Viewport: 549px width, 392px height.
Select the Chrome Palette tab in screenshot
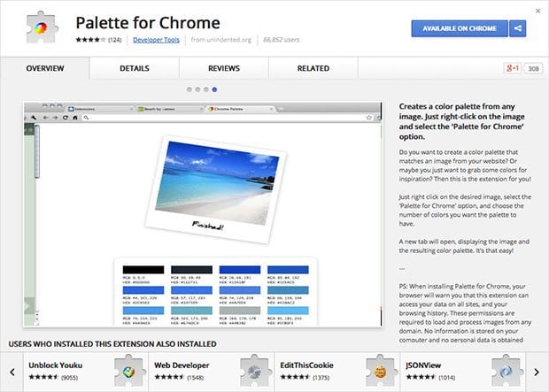[x=241, y=109]
